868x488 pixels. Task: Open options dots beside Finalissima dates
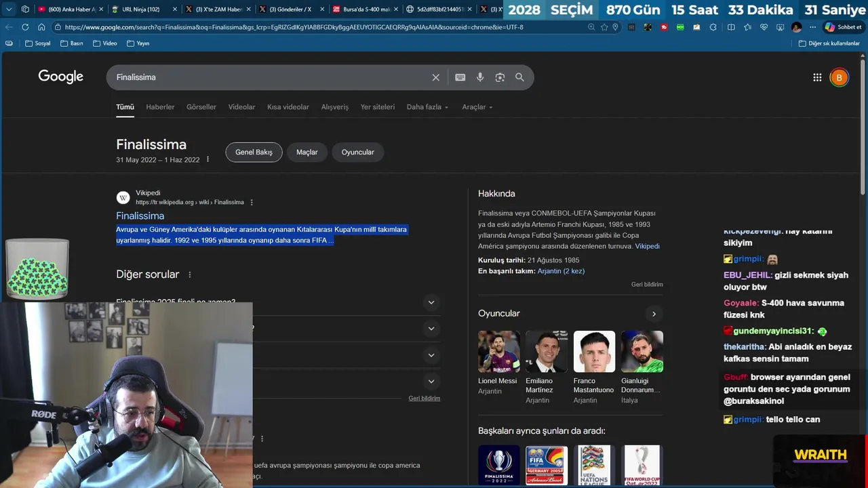[x=208, y=160]
